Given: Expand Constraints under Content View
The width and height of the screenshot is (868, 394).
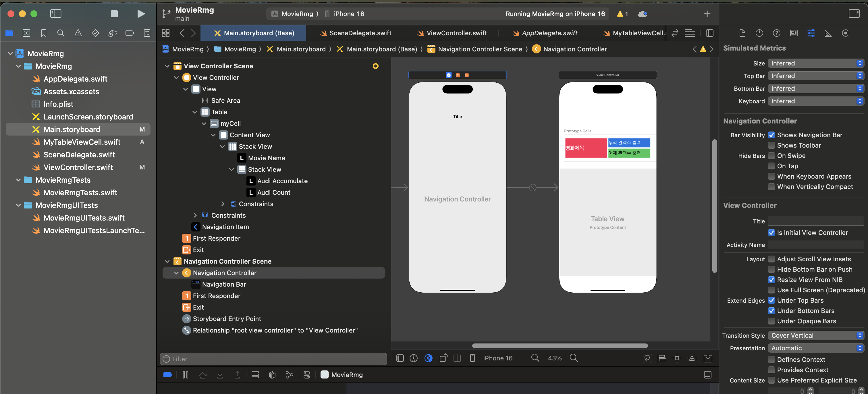Looking at the screenshot, I should pos(222,204).
